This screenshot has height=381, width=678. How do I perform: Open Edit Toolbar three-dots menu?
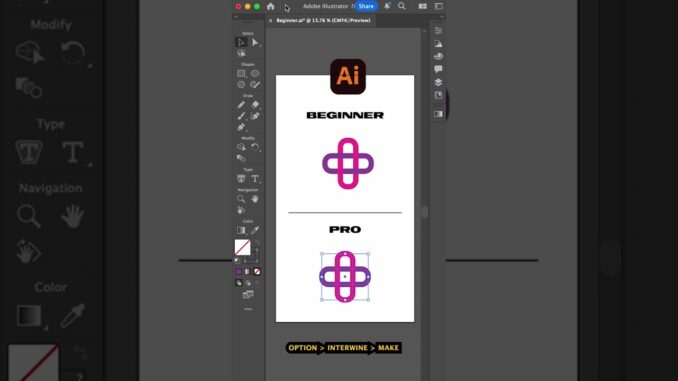248,309
